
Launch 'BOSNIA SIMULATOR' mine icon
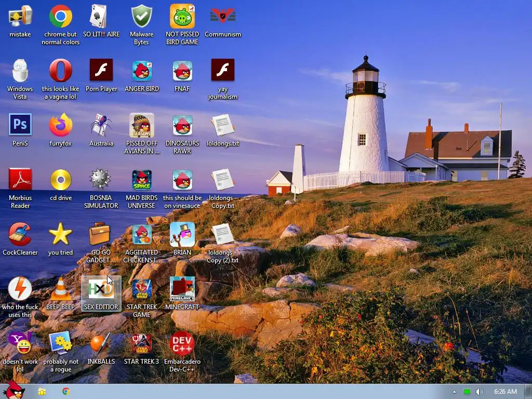pyautogui.click(x=100, y=179)
